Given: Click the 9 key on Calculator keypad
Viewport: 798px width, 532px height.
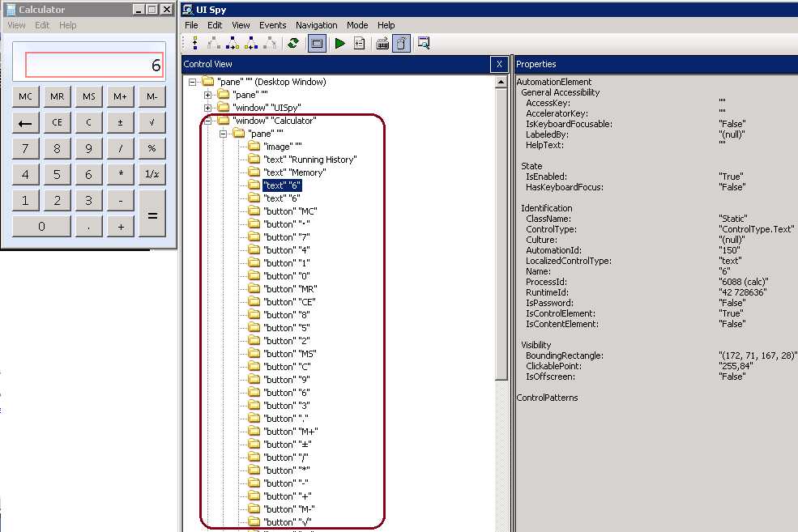Looking at the screenshot, I should 88,148.
